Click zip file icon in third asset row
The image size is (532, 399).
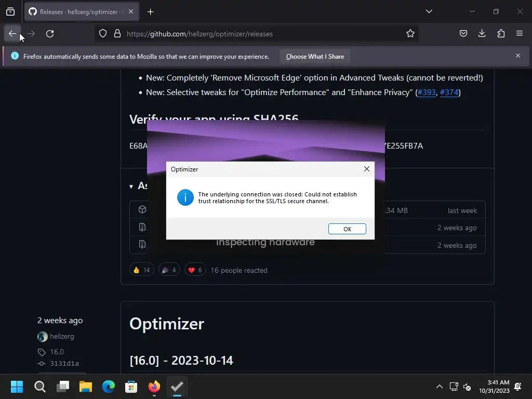142,244
